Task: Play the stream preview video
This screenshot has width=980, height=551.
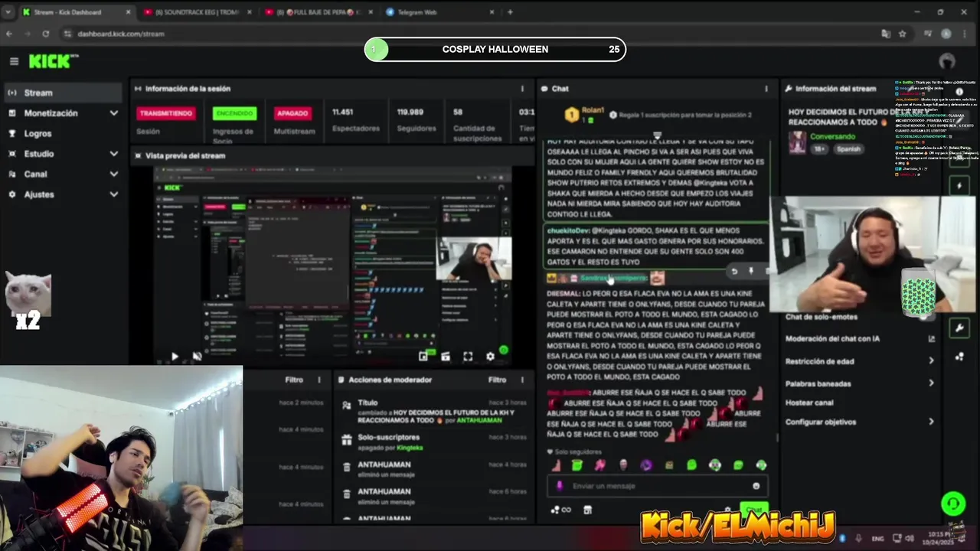Action: tap(175, 356)
